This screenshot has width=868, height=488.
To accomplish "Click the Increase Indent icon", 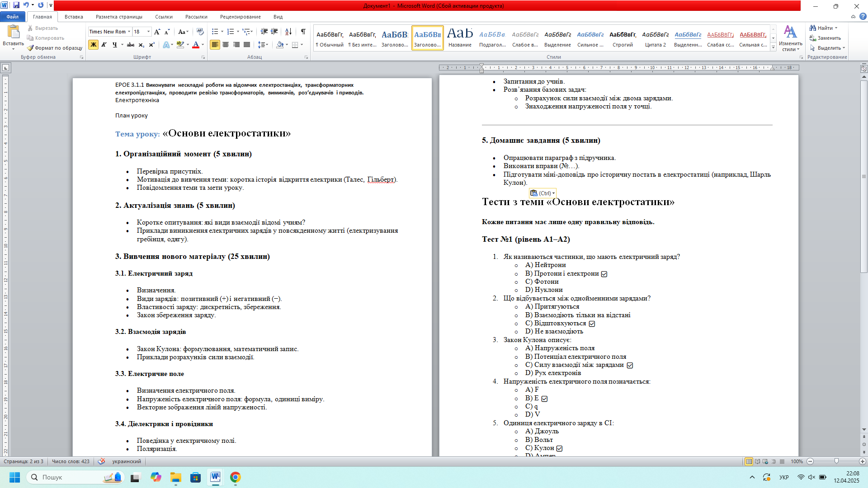I will point(275,32).
